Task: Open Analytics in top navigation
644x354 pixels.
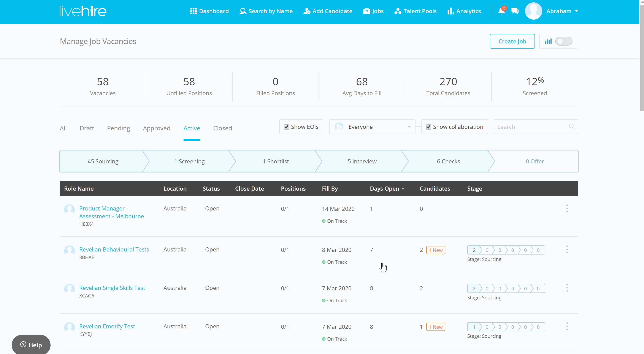Action: pos(464,11)
